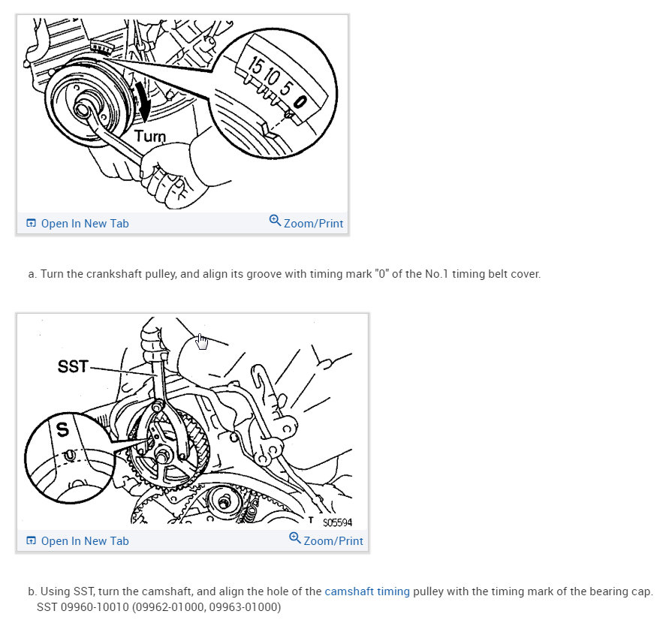The image size is (672, 623).
Task: Click the "SST" label in second diagram
Action: [73, 367]
